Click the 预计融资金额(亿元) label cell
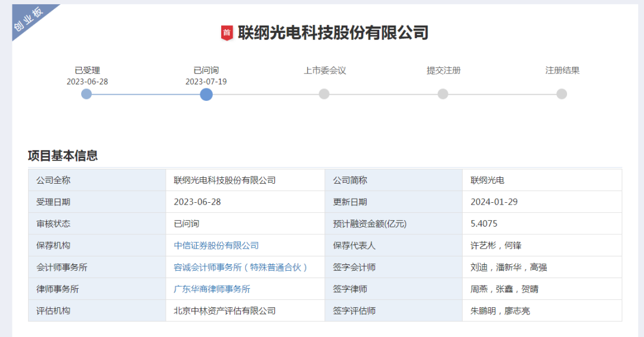The width and height of the screenshot is (644, 337). pyautogui.click(x=394, y=224)
